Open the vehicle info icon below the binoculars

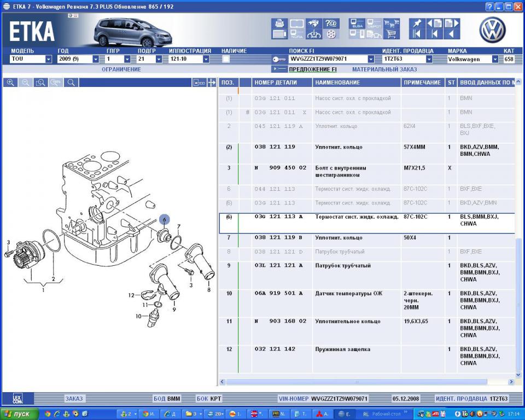pyautogui.click(x=314, y=34)
